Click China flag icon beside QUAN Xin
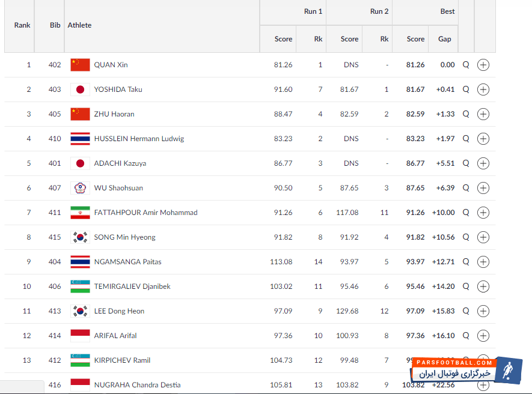The height and width of the screenshot is (394, 532). click(x=80, y=65)
